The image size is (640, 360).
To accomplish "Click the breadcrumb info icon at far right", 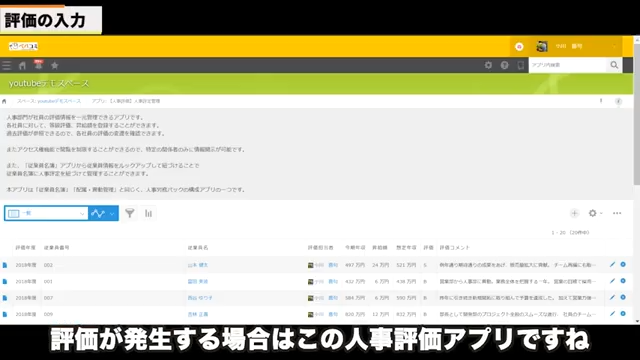I will click(618, 101).
